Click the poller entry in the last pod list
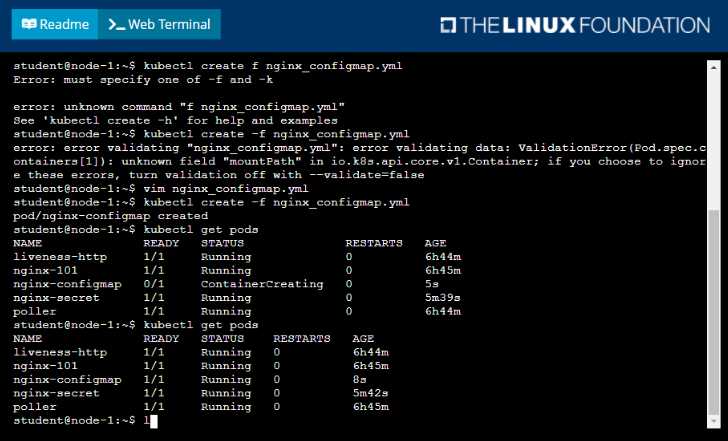The width and height of the screenshot is (728, 441). pyautogui.click(x=34, y=408)
